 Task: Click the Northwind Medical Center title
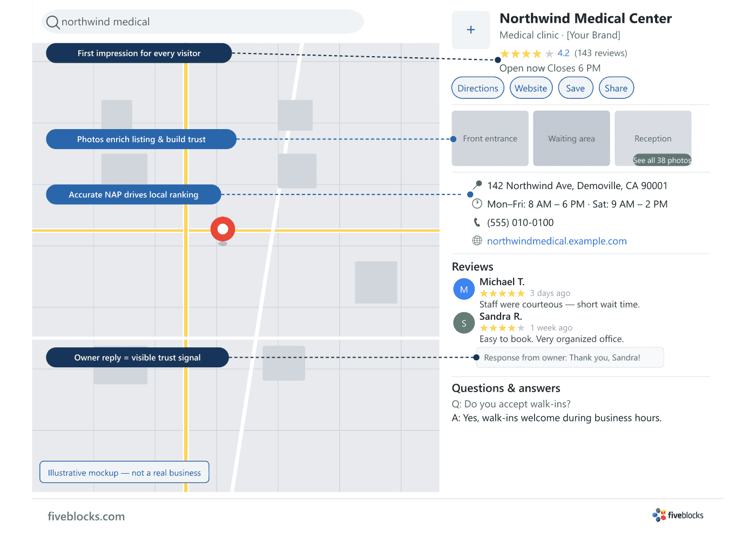[x=585, y=18]
